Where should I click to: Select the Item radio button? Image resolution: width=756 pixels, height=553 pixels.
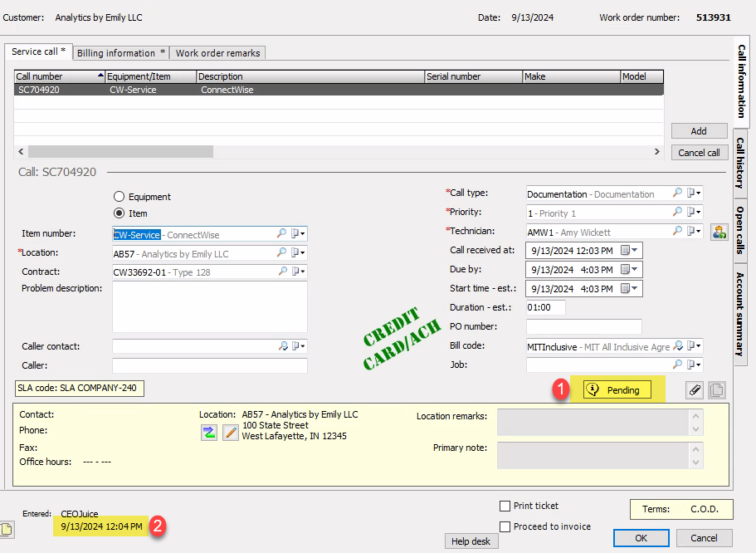coord(119,213)
